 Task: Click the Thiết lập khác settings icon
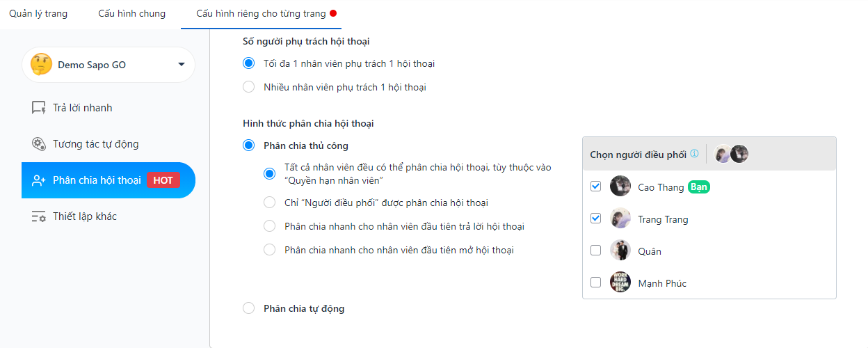coord(39,216)
